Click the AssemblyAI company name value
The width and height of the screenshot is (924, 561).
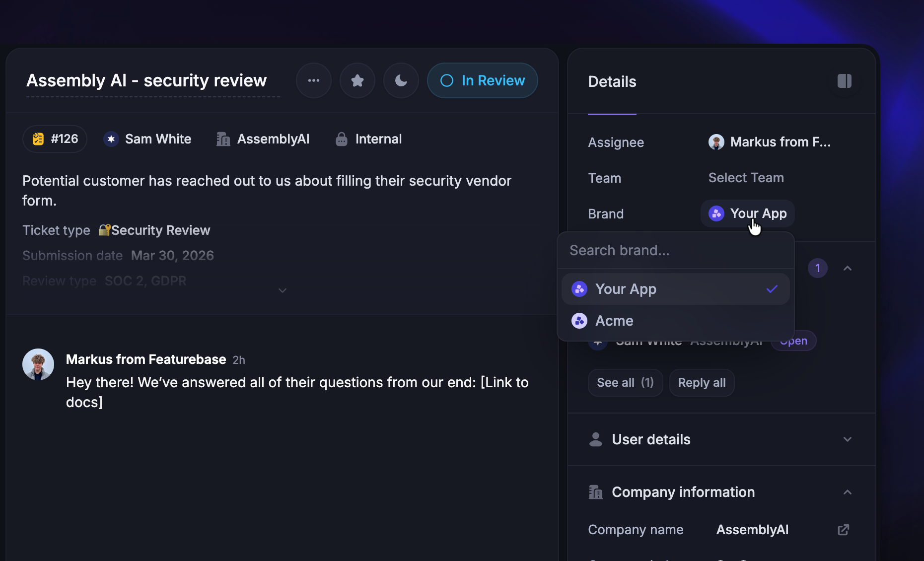click(753, 530)
